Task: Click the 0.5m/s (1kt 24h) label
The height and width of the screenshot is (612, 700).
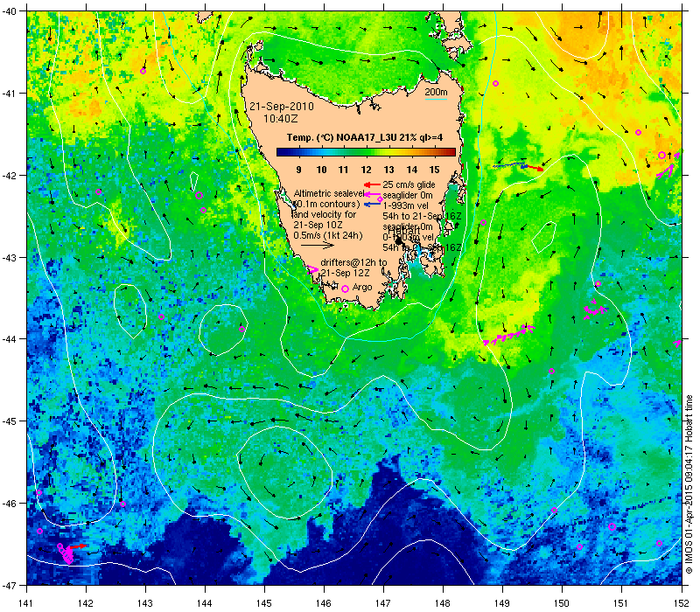Action: click(327, 235)
